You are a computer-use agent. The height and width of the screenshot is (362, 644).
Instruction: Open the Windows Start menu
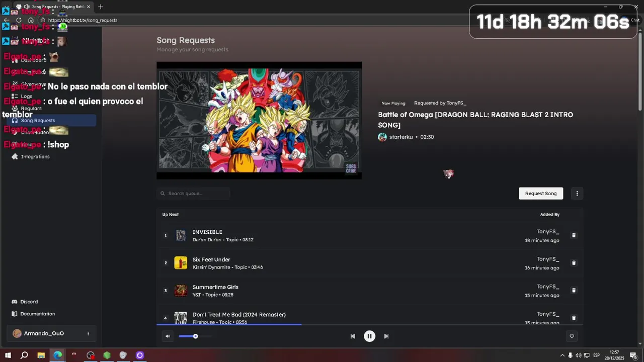click(x=8, y=355)
